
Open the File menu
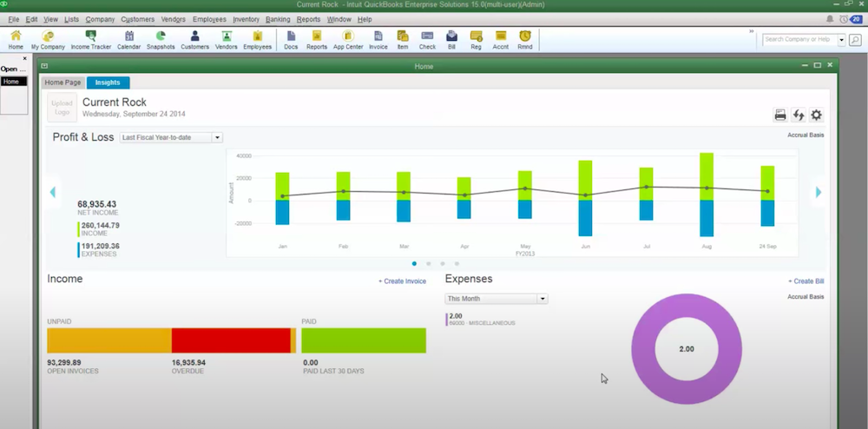coord(13,19)
